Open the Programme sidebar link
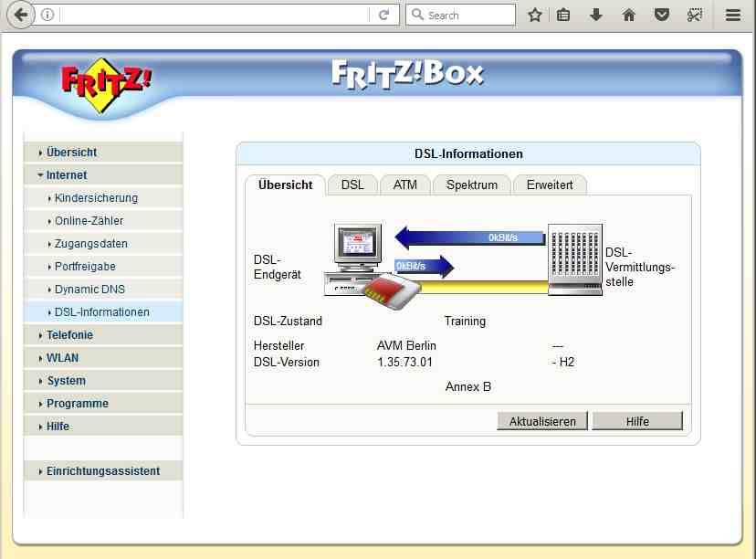756x559 pixels. click(77, 403)
